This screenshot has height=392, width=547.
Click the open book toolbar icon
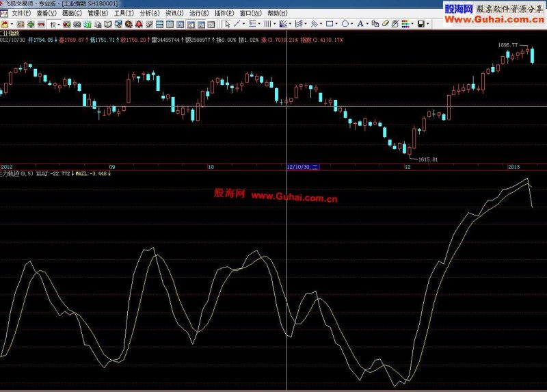108,24
